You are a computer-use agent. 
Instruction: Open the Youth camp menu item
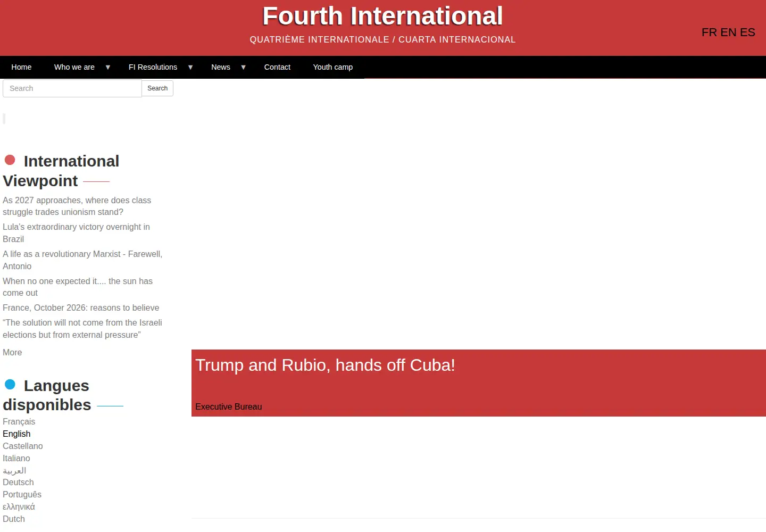(x=333, y=67)
